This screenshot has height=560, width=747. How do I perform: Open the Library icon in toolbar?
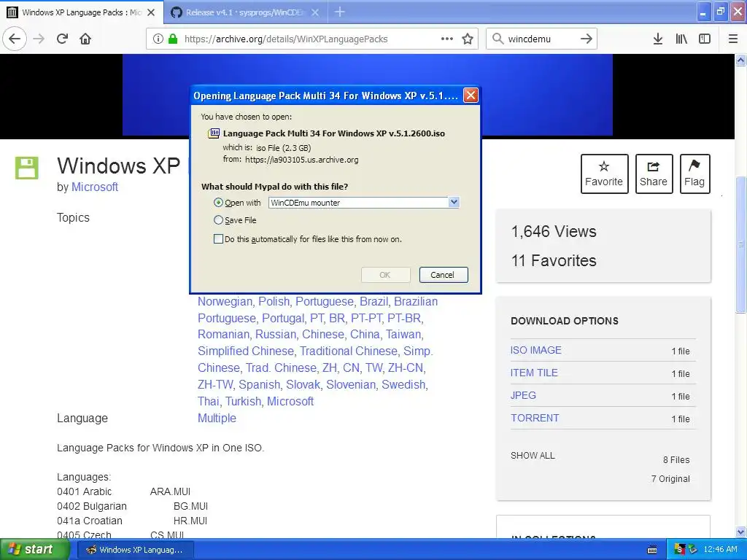pyautogui.click(x=681, y=39)
